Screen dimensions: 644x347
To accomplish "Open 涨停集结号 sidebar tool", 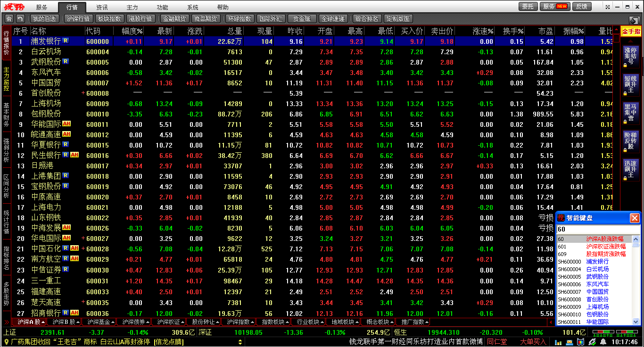I will [631, 57].
